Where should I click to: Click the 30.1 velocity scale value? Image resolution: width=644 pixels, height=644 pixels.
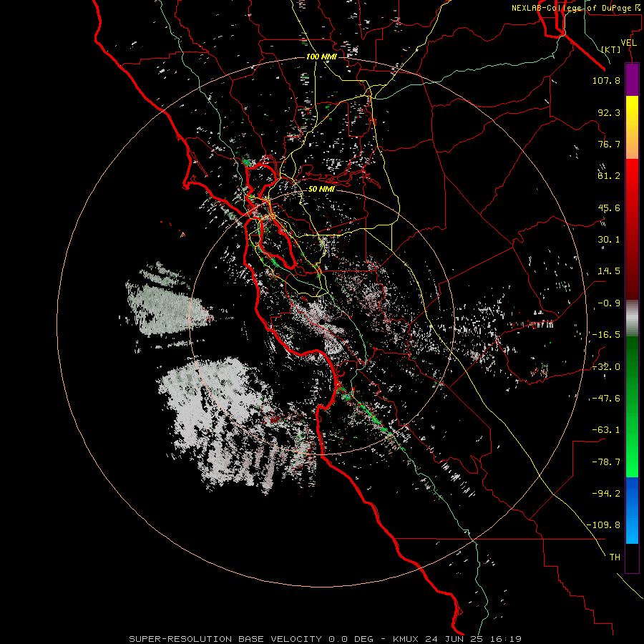[609, 240]
